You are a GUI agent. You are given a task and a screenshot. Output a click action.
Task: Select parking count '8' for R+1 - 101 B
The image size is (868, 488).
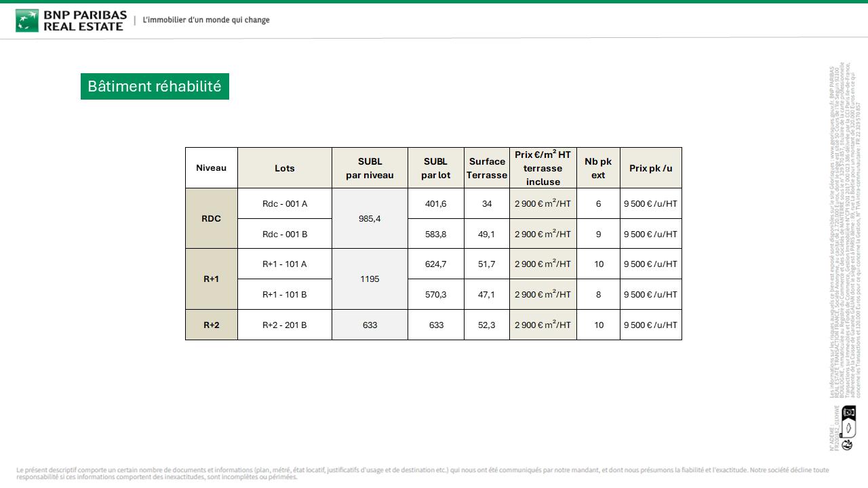[x=598, y=294]
